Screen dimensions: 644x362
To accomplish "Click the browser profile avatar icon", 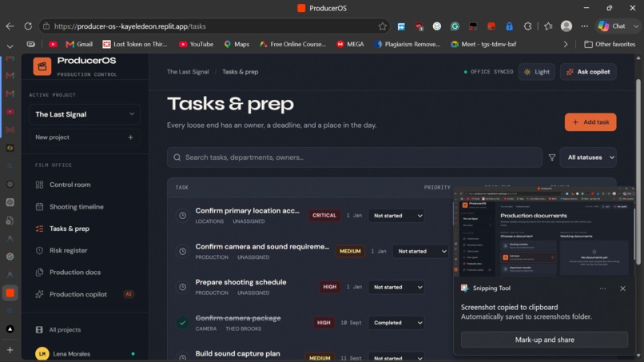I will click(566, 26).
